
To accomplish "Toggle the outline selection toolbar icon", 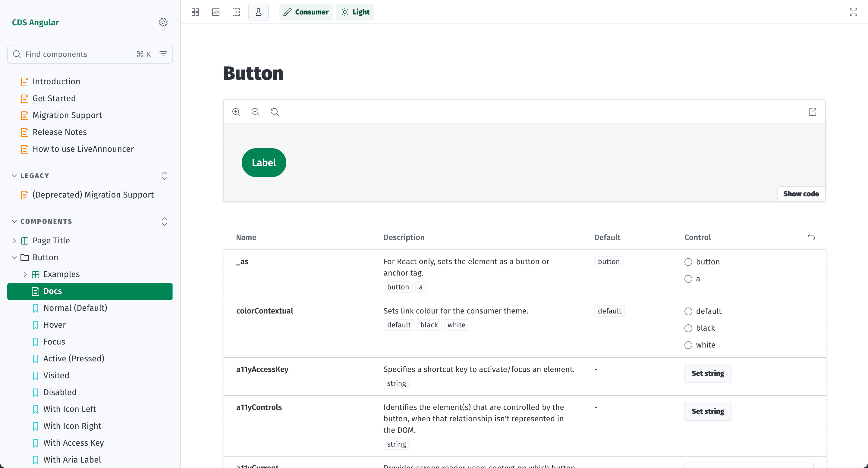I will click(236, 12).
